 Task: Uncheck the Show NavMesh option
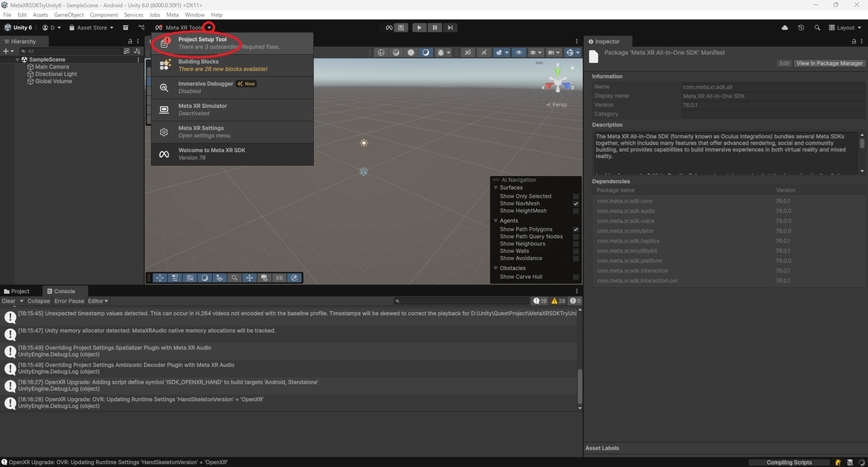coord(575,203)
